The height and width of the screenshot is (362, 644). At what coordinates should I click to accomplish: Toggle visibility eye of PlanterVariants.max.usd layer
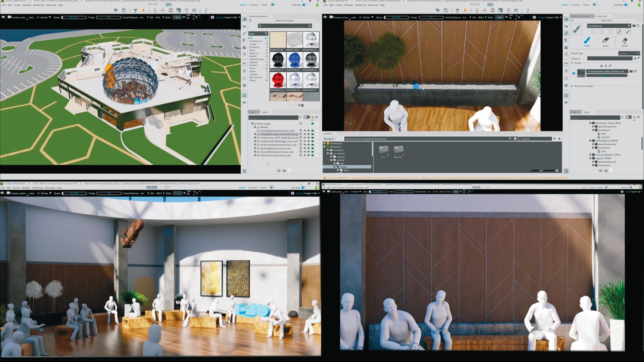pyautogui.click(x=305, y=155)
